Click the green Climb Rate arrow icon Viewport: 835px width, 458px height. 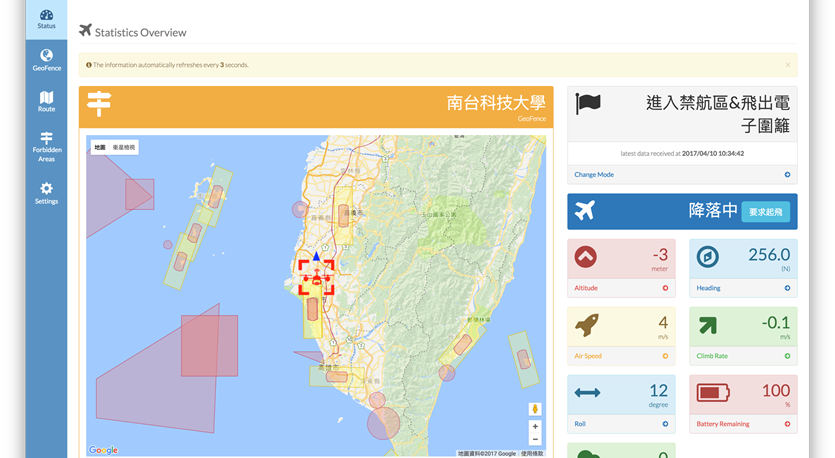click(x=708, y=325)
